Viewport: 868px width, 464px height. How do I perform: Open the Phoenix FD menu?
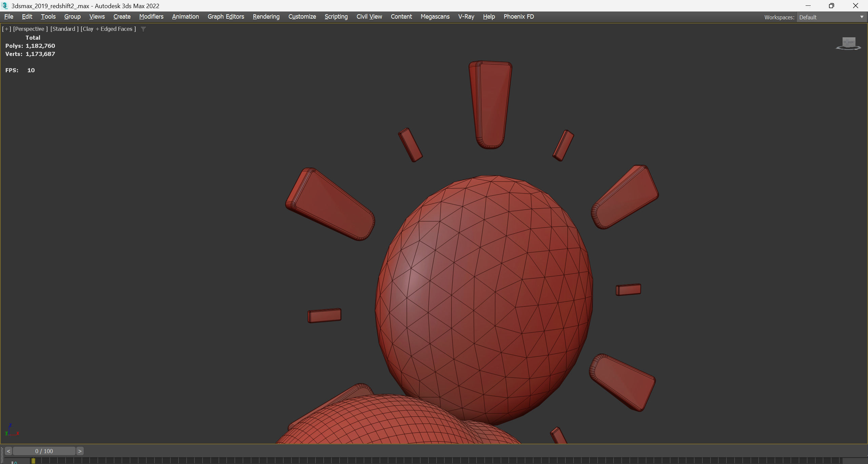pyautogui.click(x=519, y=17)
